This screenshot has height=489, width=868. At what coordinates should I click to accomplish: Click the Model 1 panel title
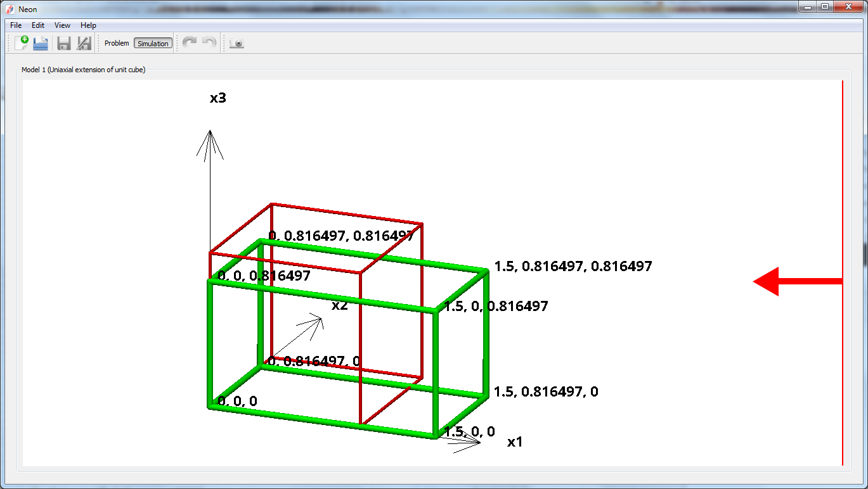tap(83, 70)
